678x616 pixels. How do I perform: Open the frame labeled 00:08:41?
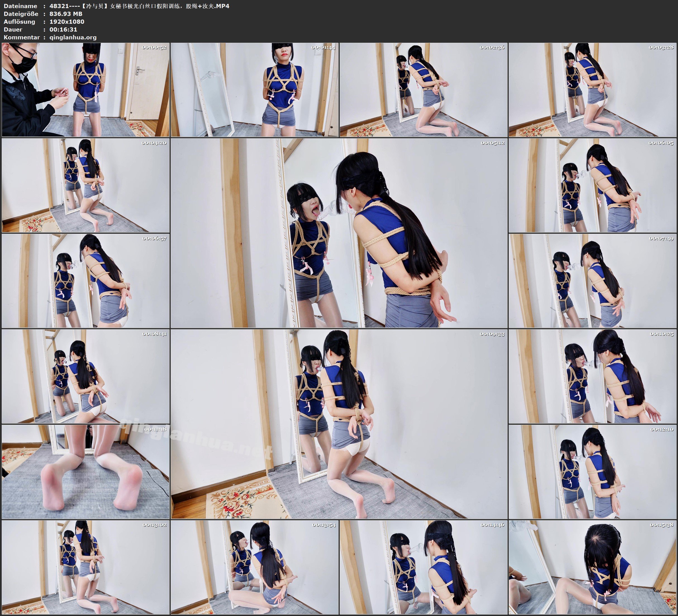click(85, 376)
